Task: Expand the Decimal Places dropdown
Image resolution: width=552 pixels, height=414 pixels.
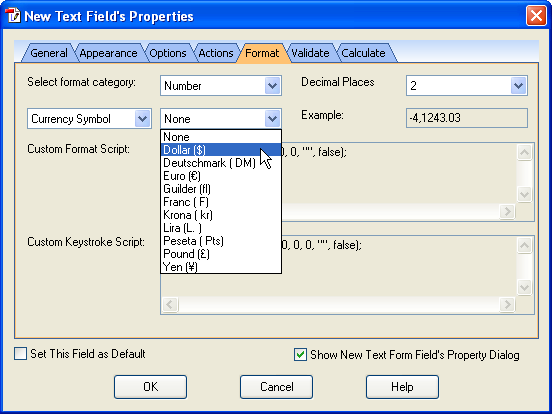Action: [518, 86]
